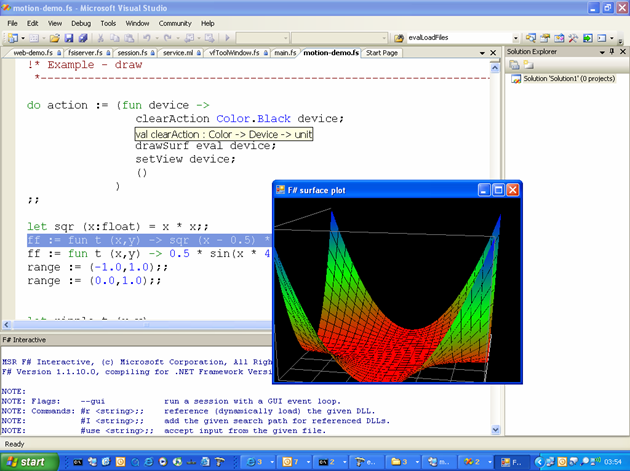Click the Redo arrow icon
The height and width of the screenshot is (471, 630).
[168, 38]
